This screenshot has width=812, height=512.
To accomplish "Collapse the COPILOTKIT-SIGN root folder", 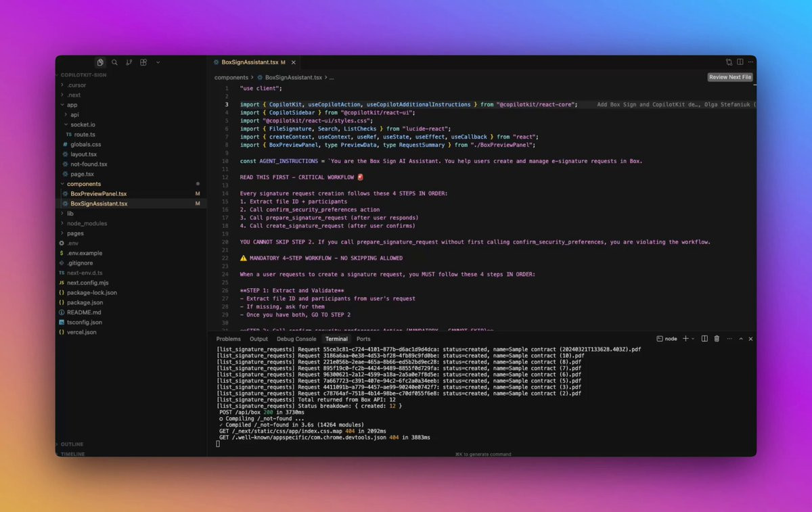I will (x=81, y=75).
